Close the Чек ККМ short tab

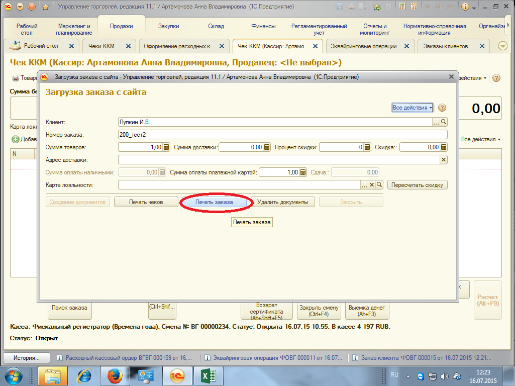pos(128,46)
